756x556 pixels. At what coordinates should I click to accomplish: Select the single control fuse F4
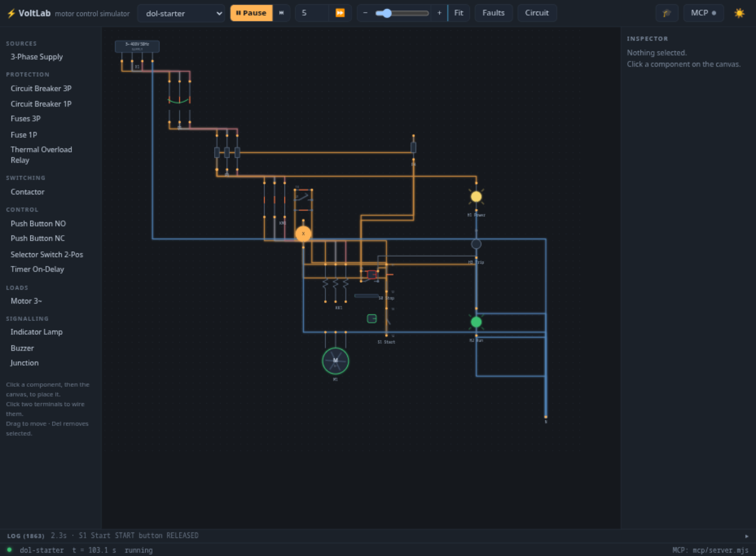click(x=413, y=147)
